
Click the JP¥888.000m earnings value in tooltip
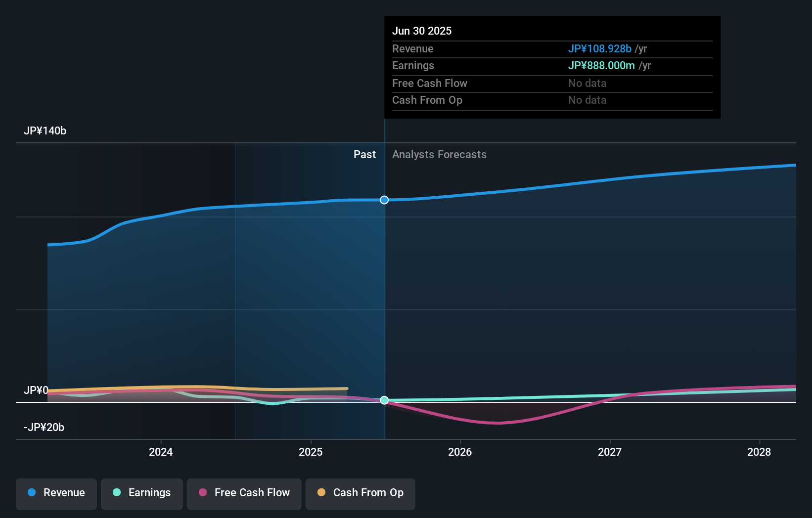pos(601,65)
